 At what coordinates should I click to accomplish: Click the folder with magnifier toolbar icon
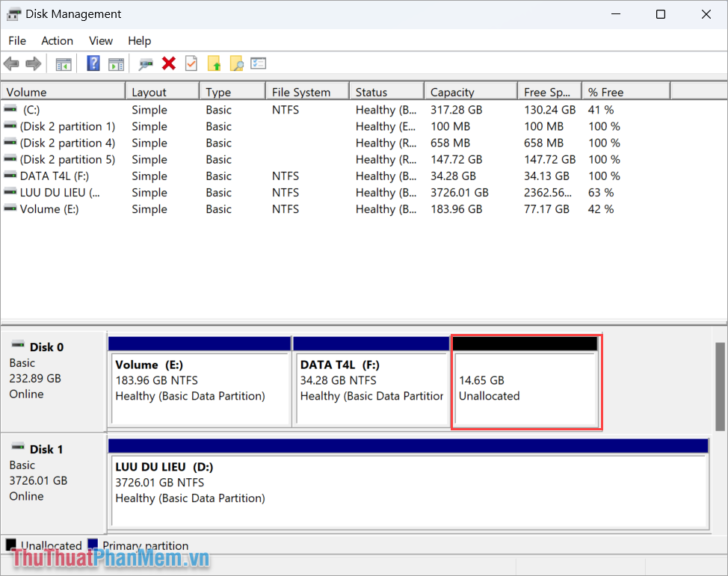coord(236,64)
